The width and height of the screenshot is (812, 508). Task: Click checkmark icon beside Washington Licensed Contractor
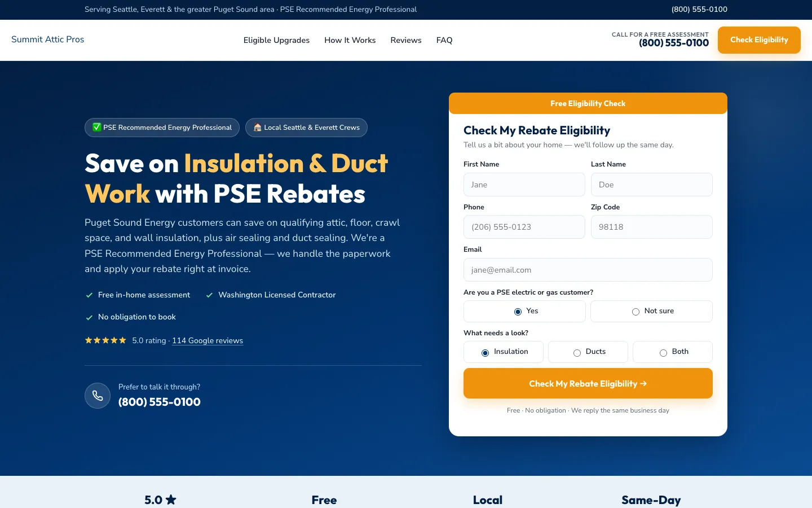pyautogui.click(x=209, y=295)
